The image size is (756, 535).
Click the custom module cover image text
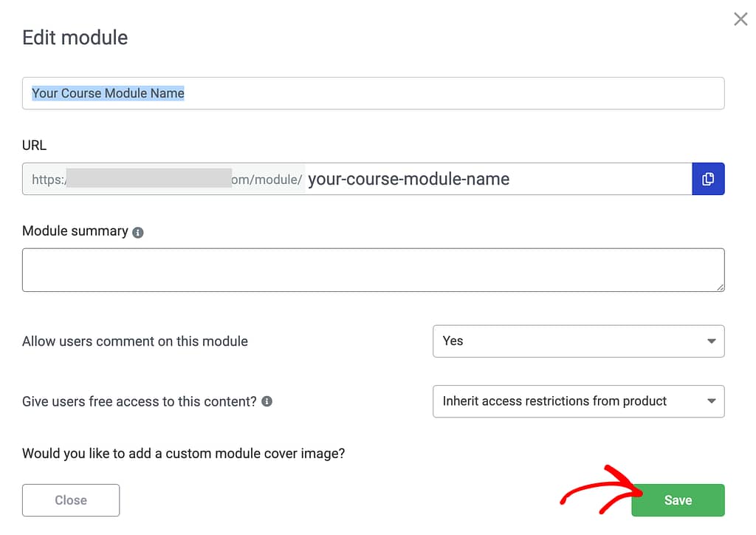pyautogui.click(x=183, y=453)
